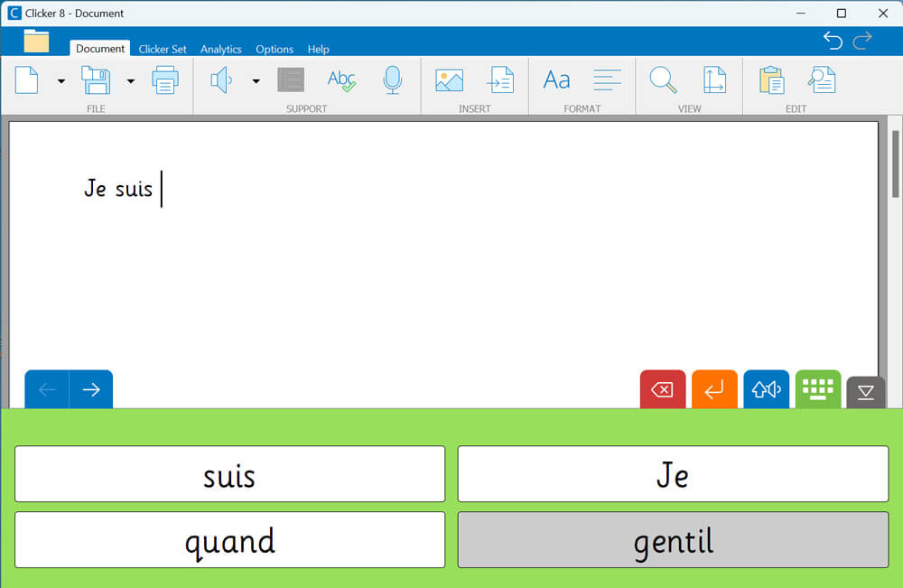Activate the microphone voice input icon

pyautogui.click(x=392, y=80)
